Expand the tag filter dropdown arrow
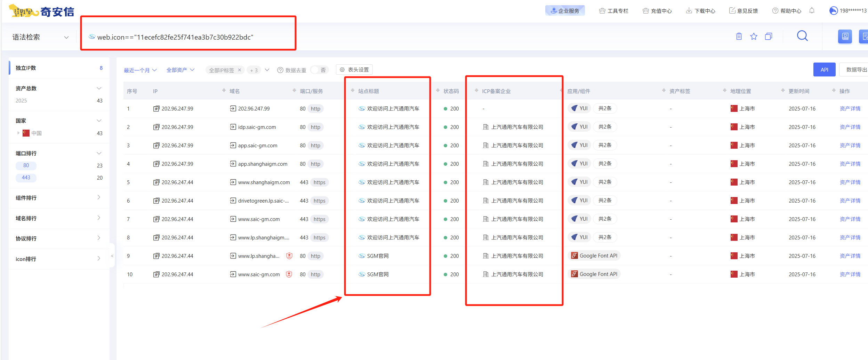 coord(267,70)
